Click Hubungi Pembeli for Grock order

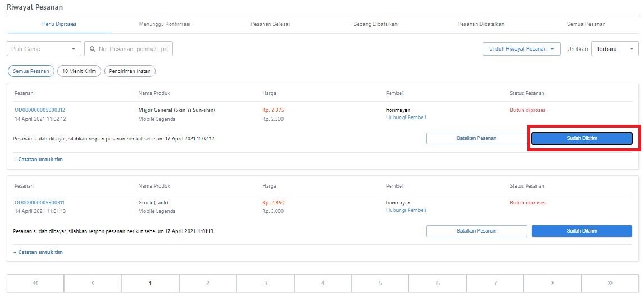[x=405, y=210]
